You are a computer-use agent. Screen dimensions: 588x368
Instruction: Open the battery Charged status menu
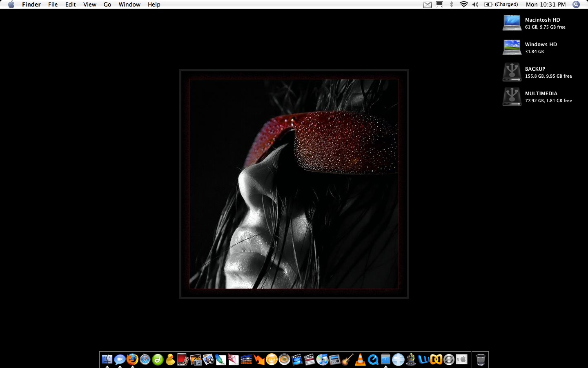(x=501, y=4)
